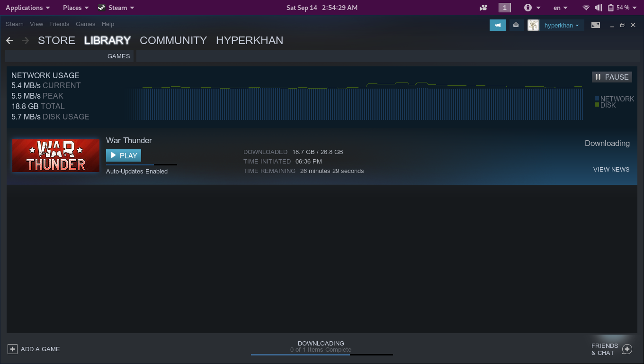This screenshot has height=364, width=644.
Task: Restore the Steam window size
Action: pyautogui.click(x=623, y=26)
